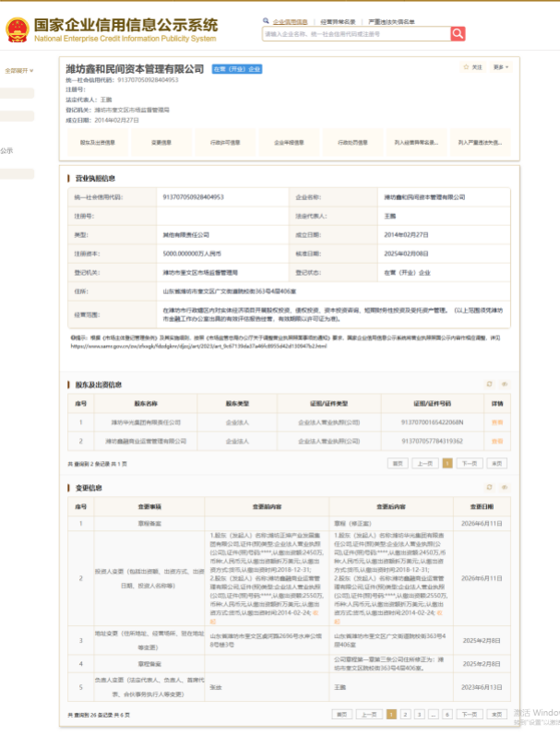The height and width of the screenshot is (735, 560).
Task: View details for shareholder row 1
Action: tap(497, 422)
